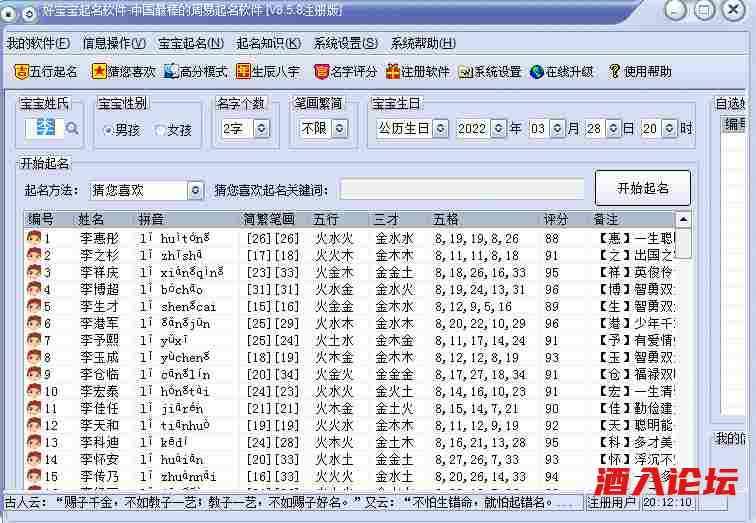Expand the 名字个数 dropdown
This screenshot has height=523, width=756.
point(261,129)
